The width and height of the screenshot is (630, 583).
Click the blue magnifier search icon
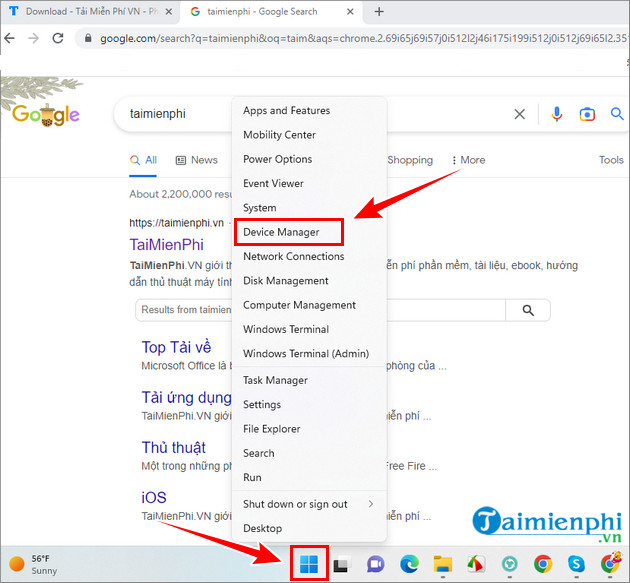[x=617, y=114]
